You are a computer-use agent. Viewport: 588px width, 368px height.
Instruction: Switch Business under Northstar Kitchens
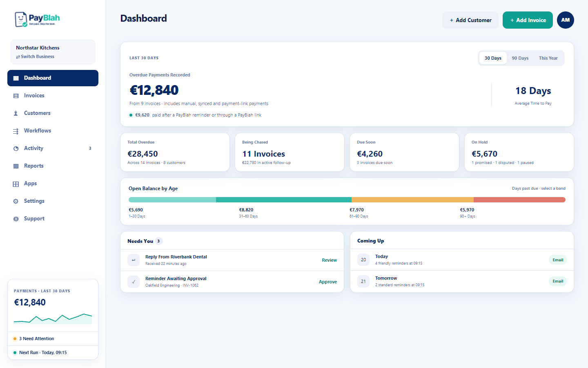[35, 56]
